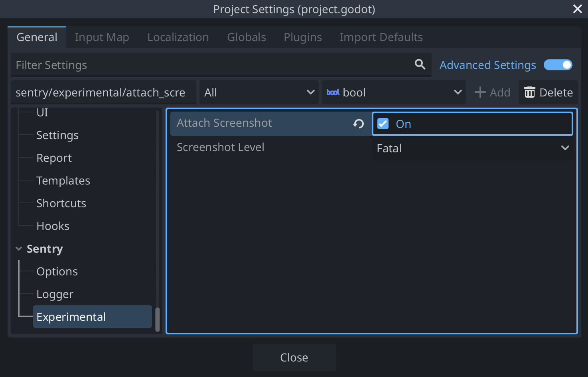Switch to the Import Defaults tab

click(x=381, y=37)
